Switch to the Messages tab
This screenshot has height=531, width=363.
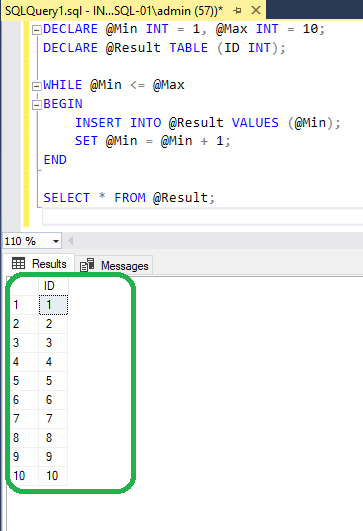[114, 266]
